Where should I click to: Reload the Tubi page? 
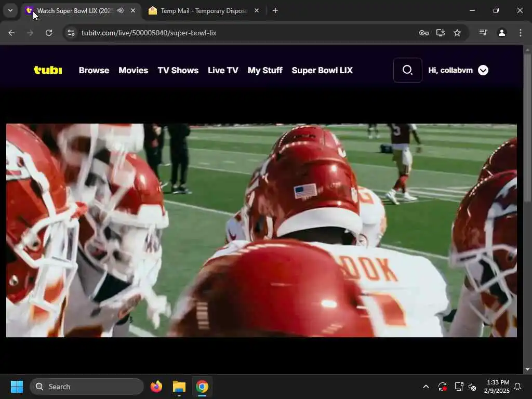click(49, 33)
